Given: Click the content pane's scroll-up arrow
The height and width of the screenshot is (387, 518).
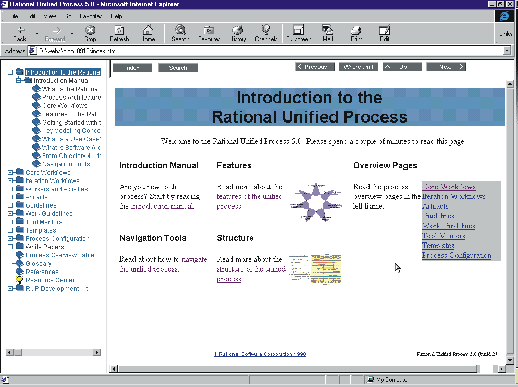Looking at the screenshot, I should click(x=510, y=84).
